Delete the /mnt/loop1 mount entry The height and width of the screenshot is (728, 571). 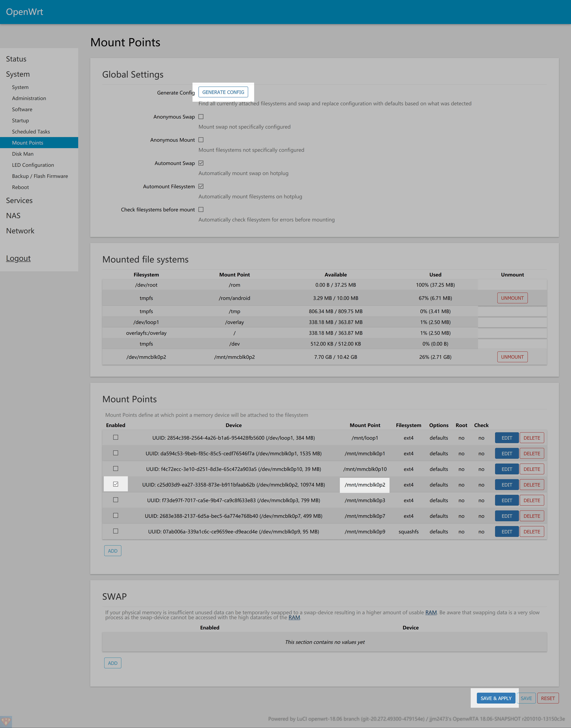(531, 438)
